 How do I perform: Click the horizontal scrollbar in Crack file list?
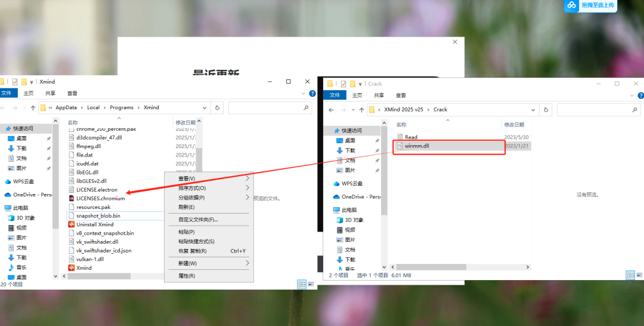pyautogui.click(x=431, y=267)
